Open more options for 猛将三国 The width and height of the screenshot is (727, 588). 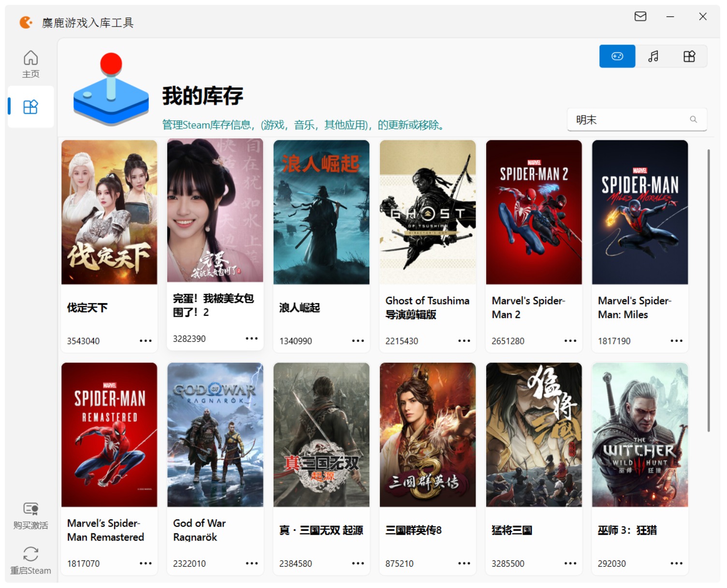570,563
